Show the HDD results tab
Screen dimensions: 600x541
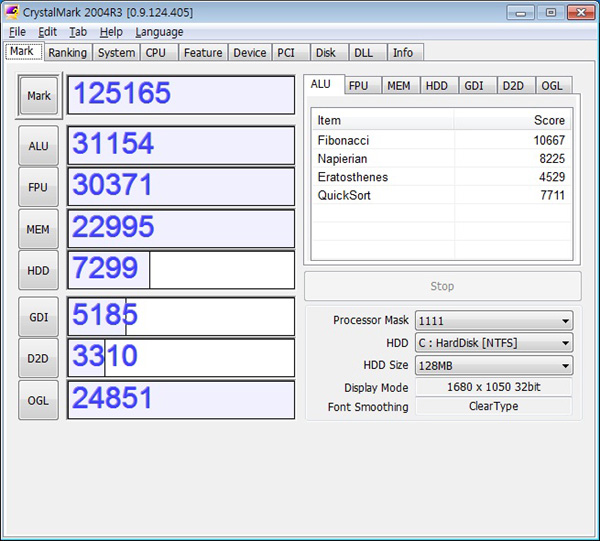pyautogui.click(x=439, y=85)
